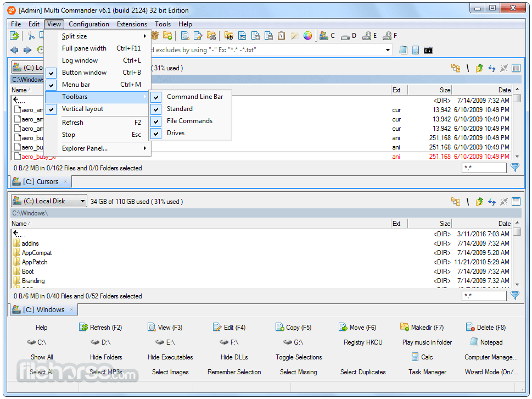Screen dimensions: 532x399
Task: Uncheck Command Line Bar toolbar option
Action: pyautogui.click(x=192, y=97)
